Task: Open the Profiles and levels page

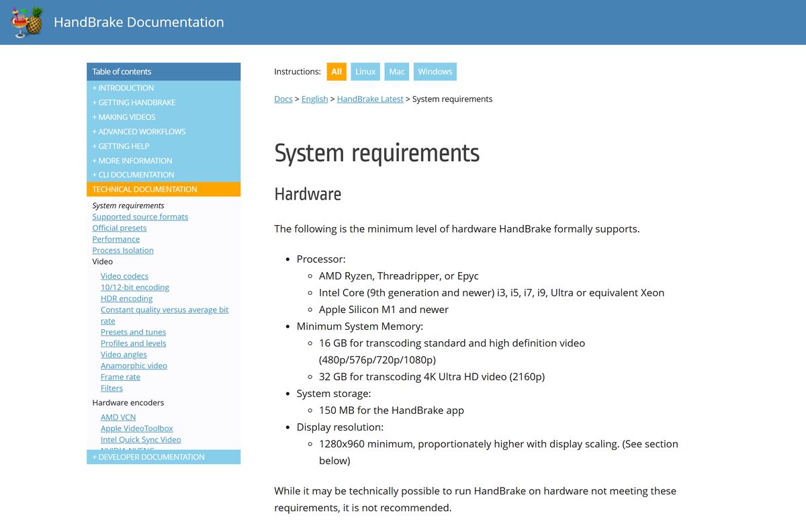Action: [x=134, y=343]
